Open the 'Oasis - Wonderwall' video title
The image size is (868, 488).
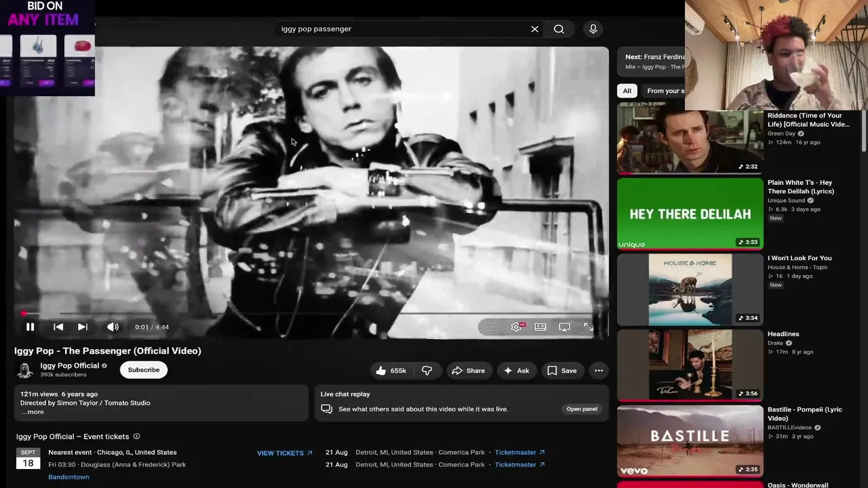tap(800, 485)
